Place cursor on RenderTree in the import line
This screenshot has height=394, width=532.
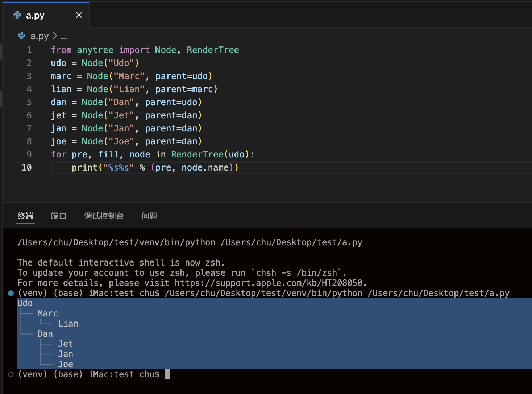(213, 50)
